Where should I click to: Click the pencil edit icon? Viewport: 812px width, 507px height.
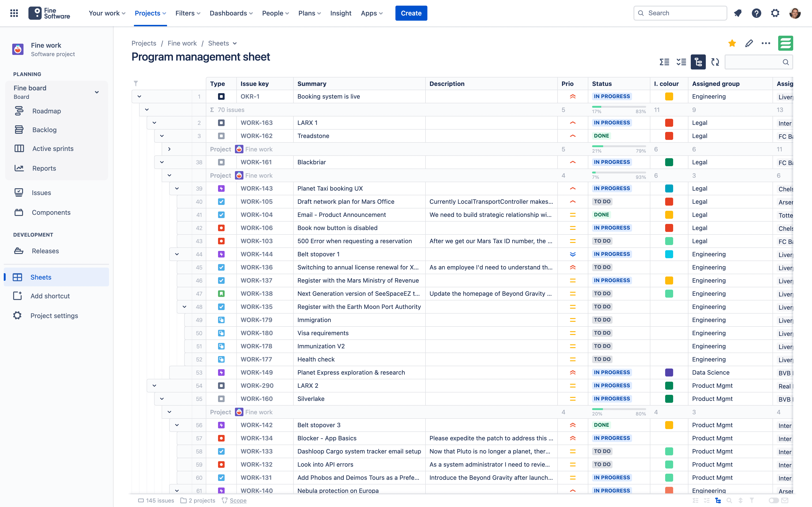point(749,43)
